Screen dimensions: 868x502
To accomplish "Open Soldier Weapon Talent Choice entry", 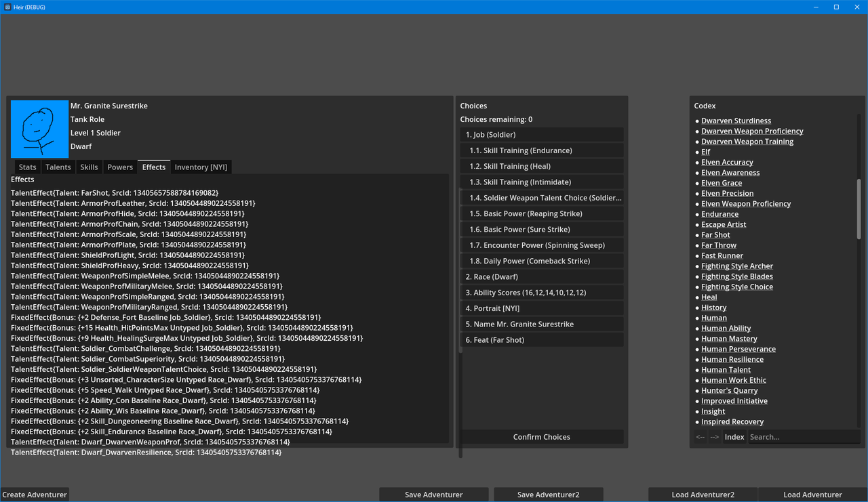I will 542,198.
